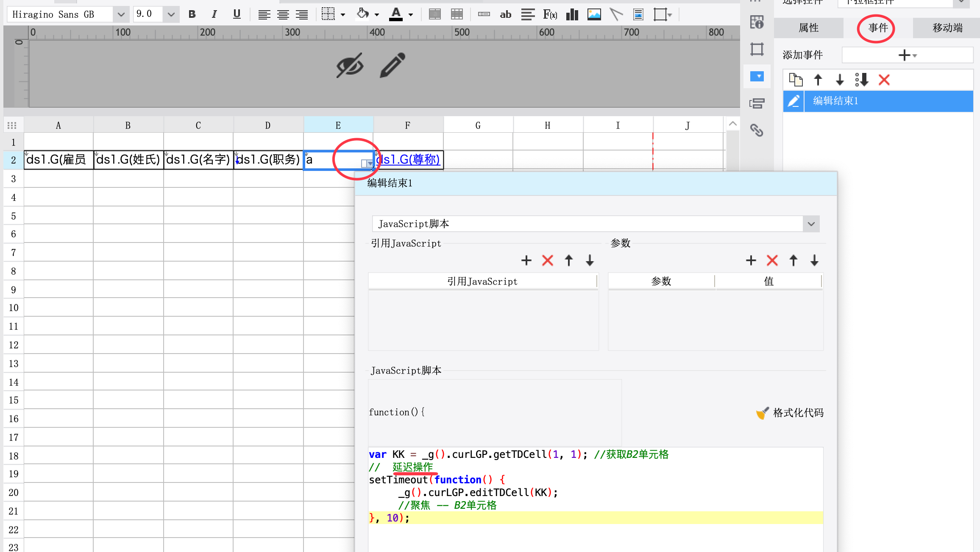Insert an image into the cell
The height and width of the screenshot is (552, 980).
tap(594, 14)
